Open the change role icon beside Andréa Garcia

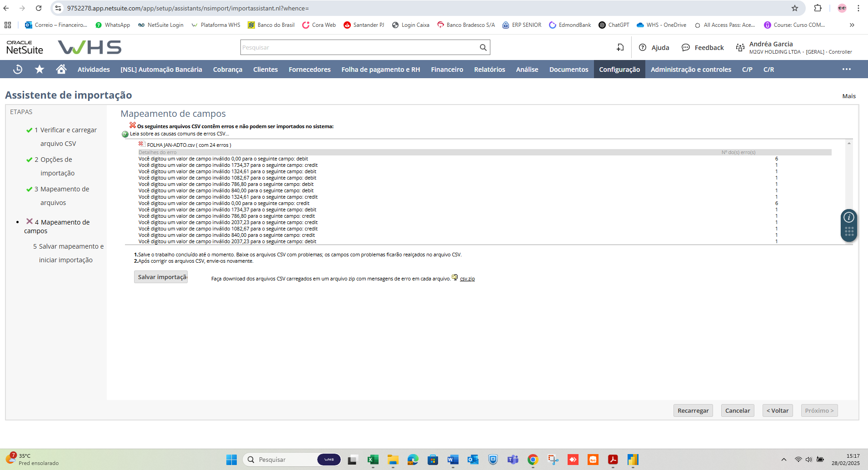point(740,47)
